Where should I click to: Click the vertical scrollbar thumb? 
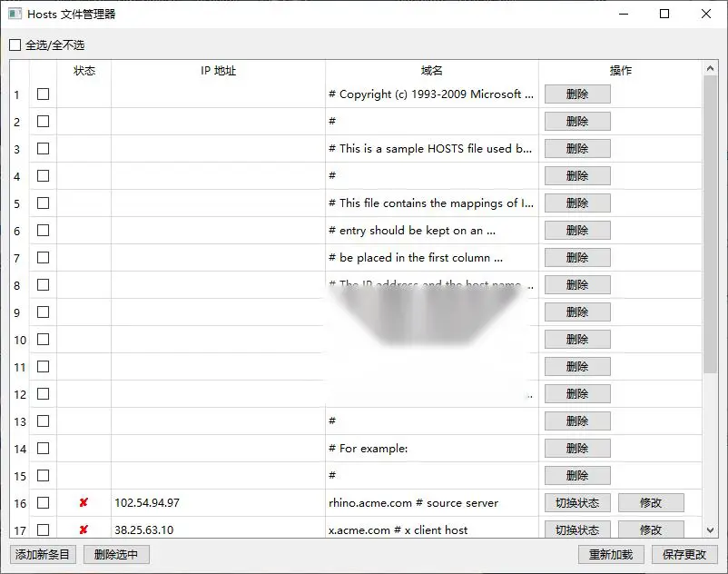(710, 223)
